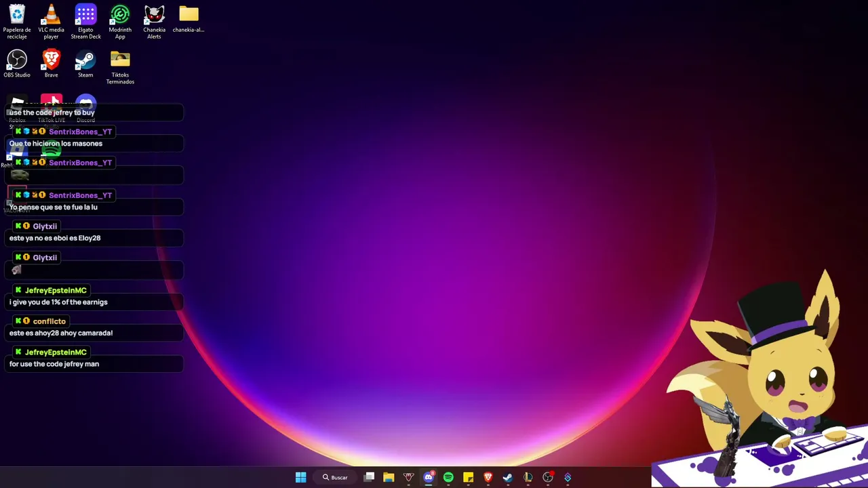This screenshot has height=488, width=868.
Task: Open the white mask app taskbar icon
Action: [x=408, y=477]
